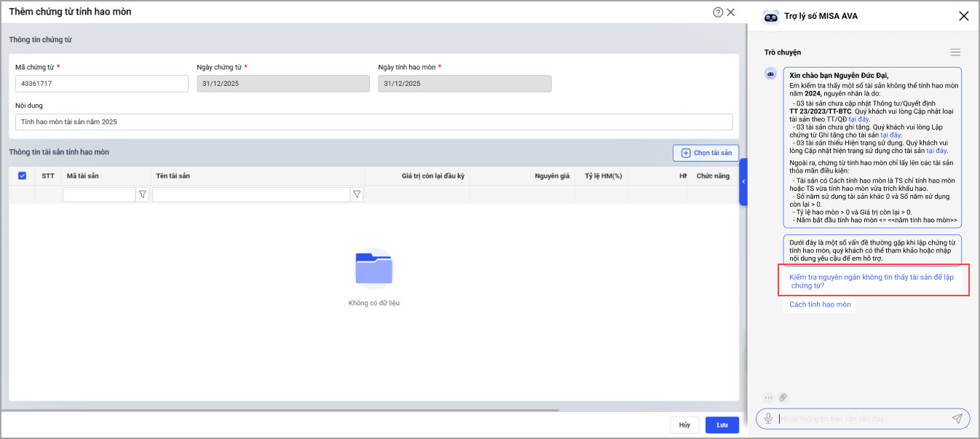Click the Mã tài sản column header

click(x=82, y=175)
